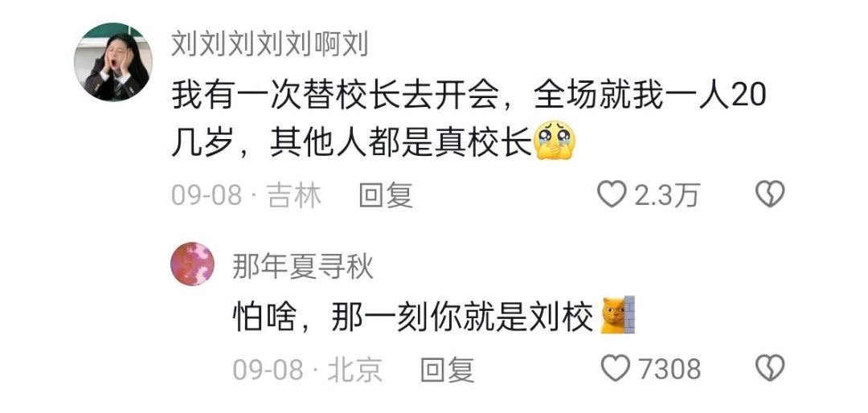
Task: Reply to the 吉林 comment via 回复
Action: click(x=386, y=195)
